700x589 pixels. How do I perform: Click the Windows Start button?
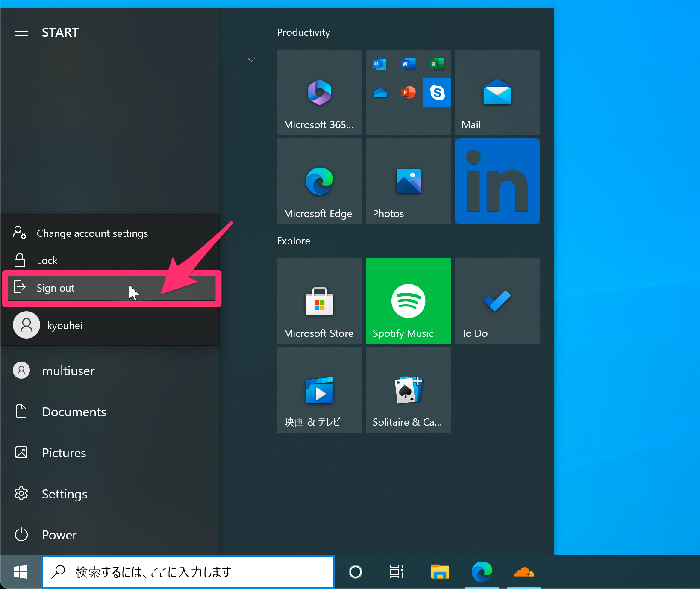point(21,572)
